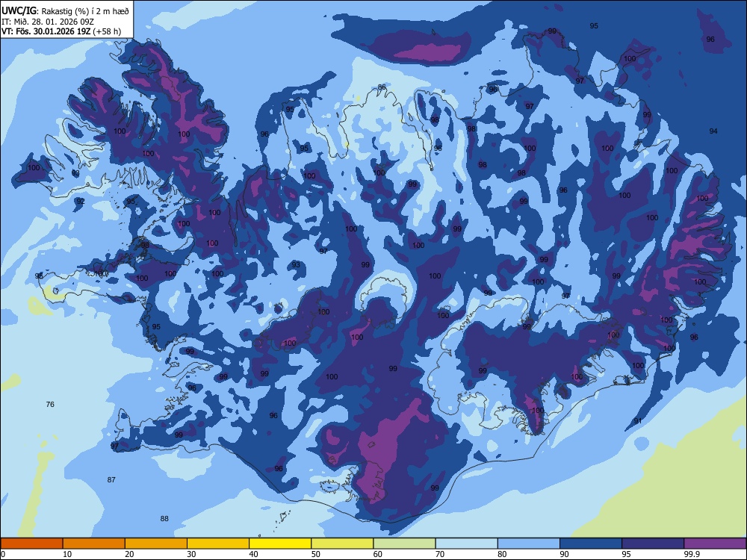Click the legend label 0
Viewport: 747px width, 560px height.
pyautogui.click(x=3, y=554)
